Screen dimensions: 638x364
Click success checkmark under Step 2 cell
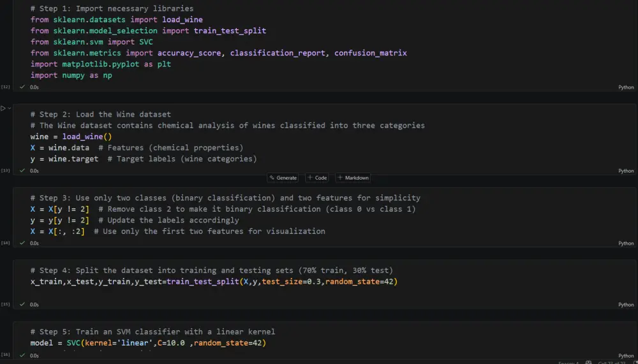tap(22, 170)
